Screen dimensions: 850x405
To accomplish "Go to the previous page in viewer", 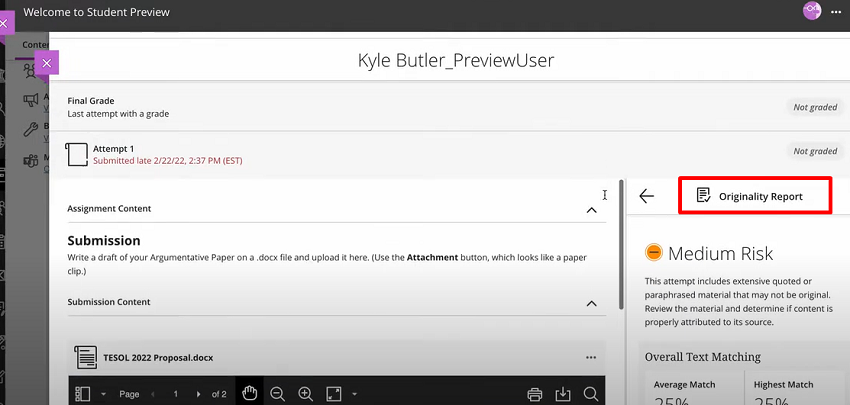I will click(x=152, y=394).
